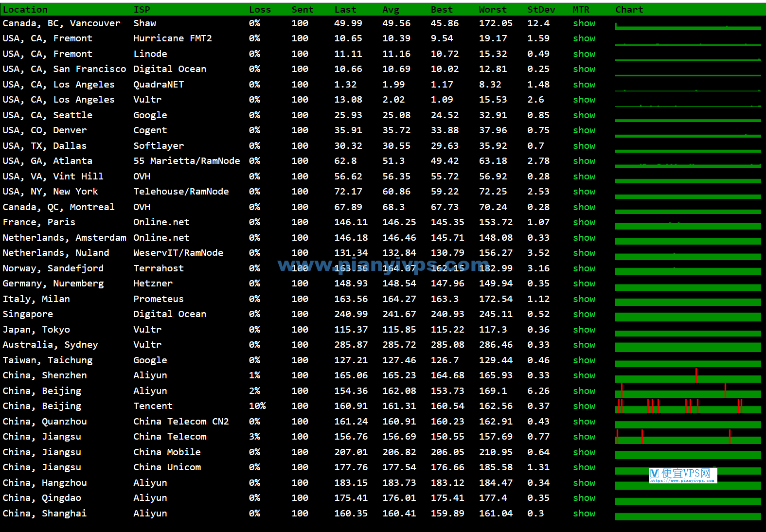View MTR for Nuland WeservIT/RamNode

tap(584, 253)
